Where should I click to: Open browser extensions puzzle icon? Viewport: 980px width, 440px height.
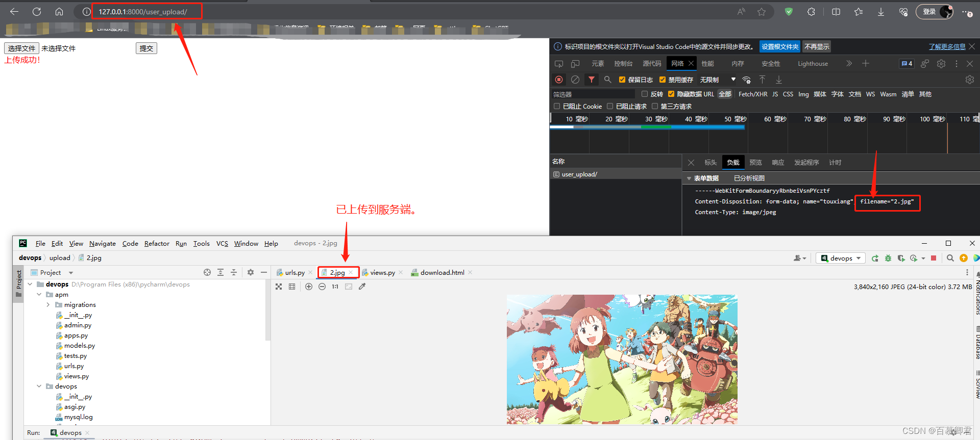pyautogui.click(x=811, y=12)
